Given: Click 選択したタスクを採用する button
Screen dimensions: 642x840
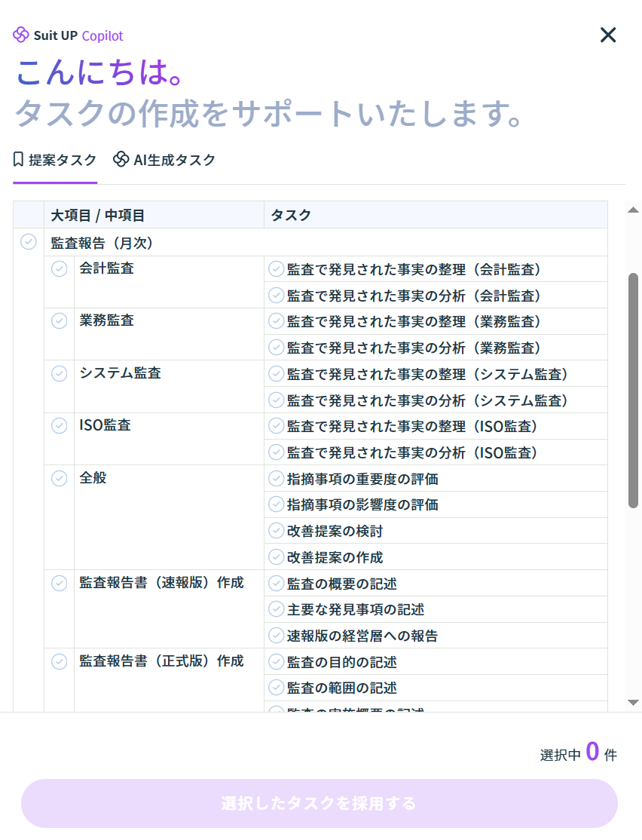Looking at the screenshot, I should click(x=319, y=803).
